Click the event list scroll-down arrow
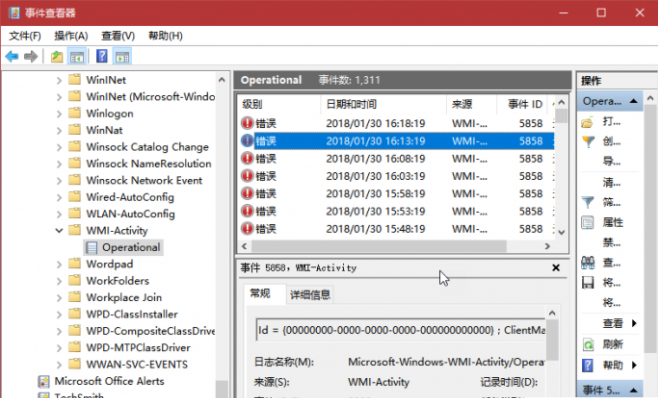This screenshot has height=398, width=658. [x=561, y=232]
